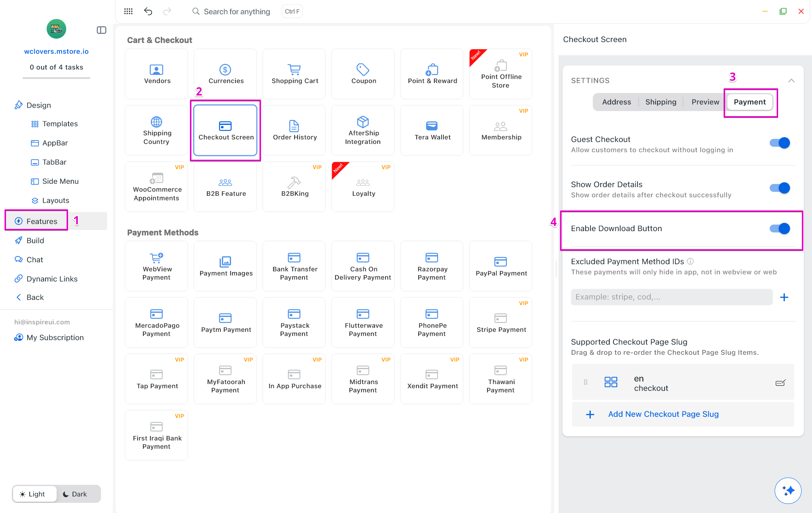The height and width of the screenshot is (513, 812).
Task: Toggle Enable Download Button switch
Action: (x=780, y=229)
